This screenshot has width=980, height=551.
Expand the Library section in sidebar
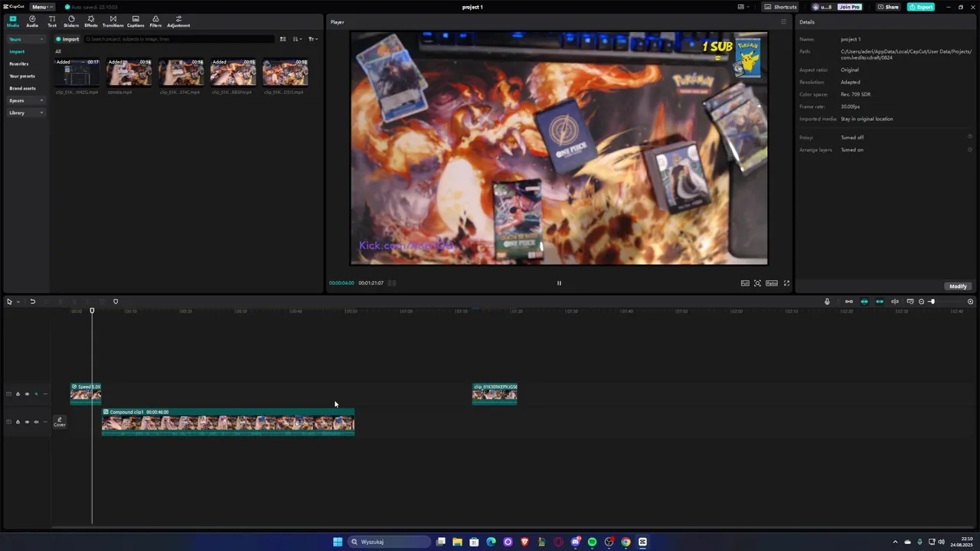(25, 112)
